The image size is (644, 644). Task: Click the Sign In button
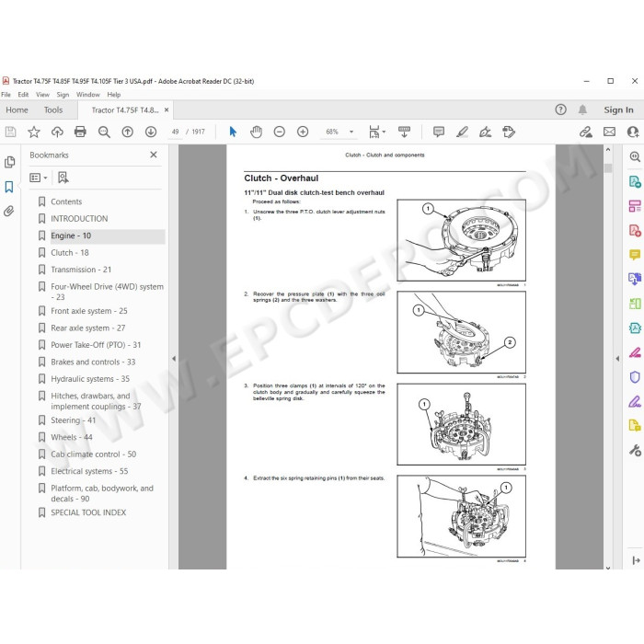(618, 109)
